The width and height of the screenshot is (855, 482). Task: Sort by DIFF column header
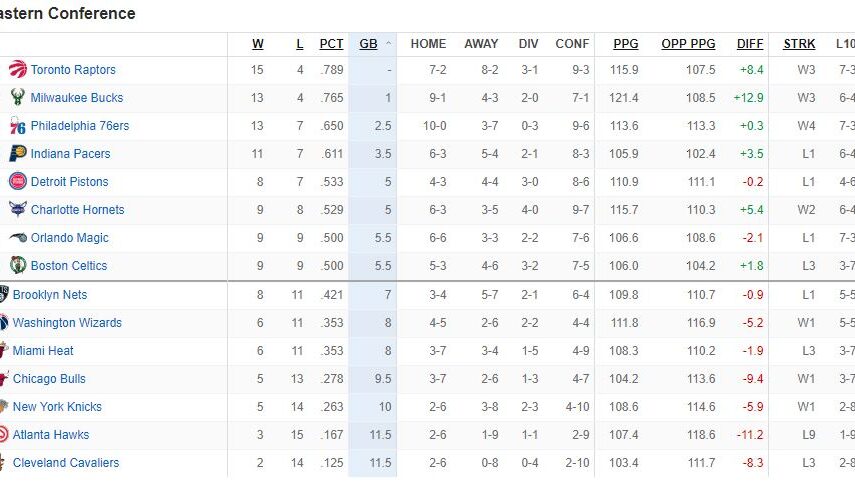pos(750,44)
